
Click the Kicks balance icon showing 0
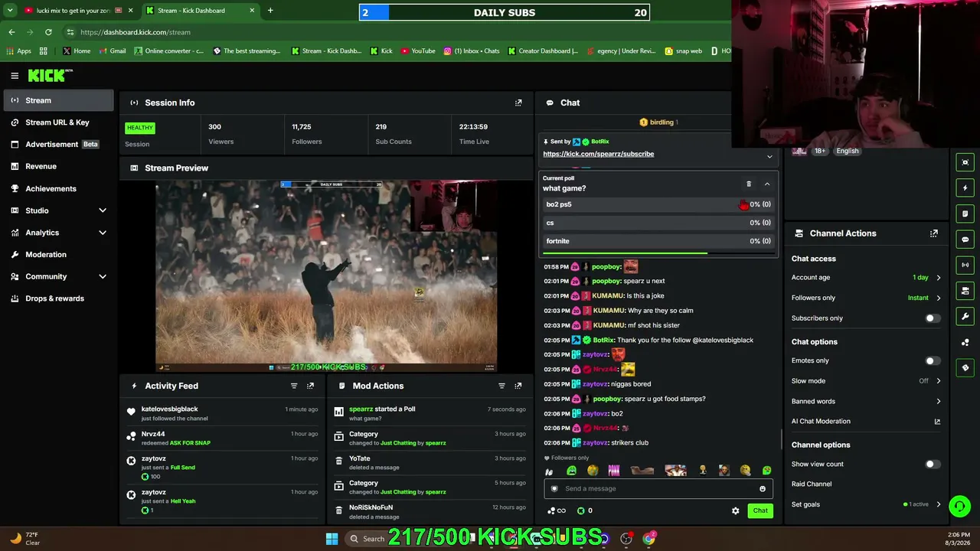[584, 510]
